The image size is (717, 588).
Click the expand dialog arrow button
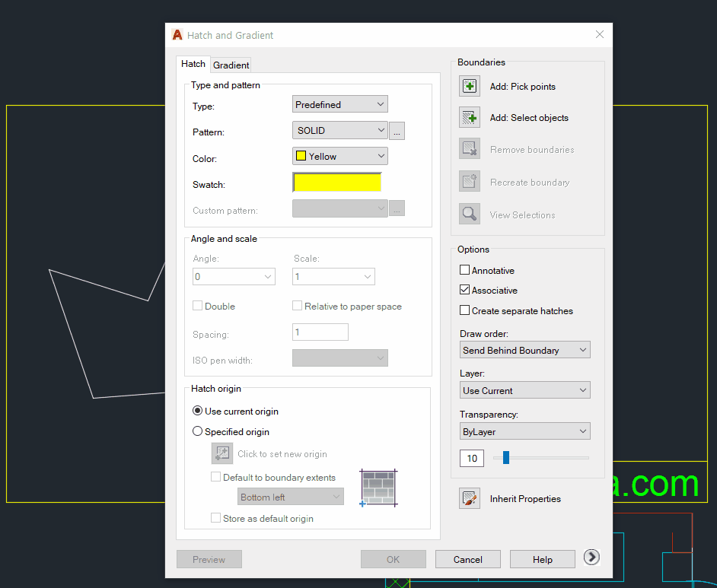click(x=591, y=558)
